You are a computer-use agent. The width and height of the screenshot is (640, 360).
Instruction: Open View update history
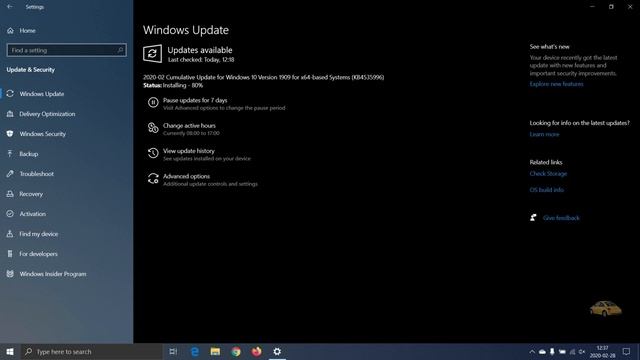189,151
